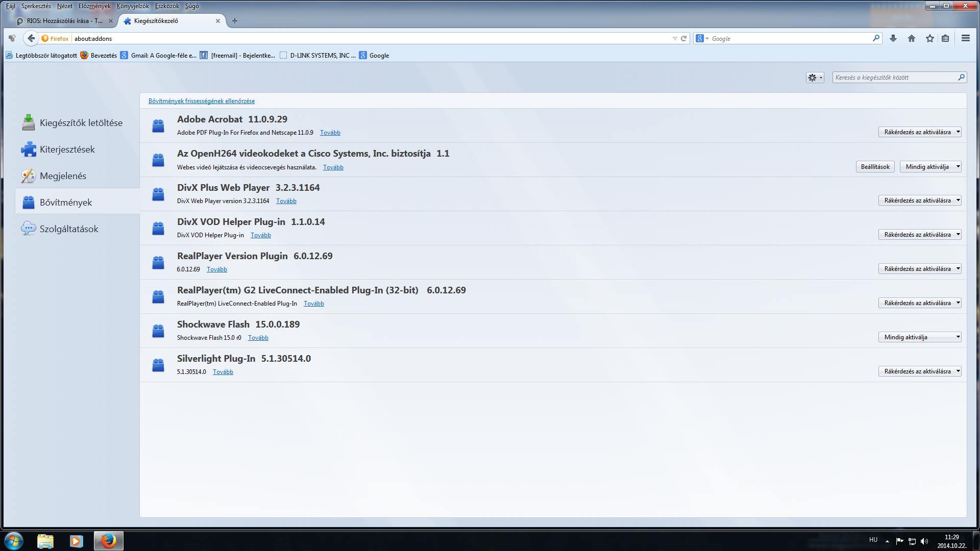Go to home page via house icon

point(912,38)
